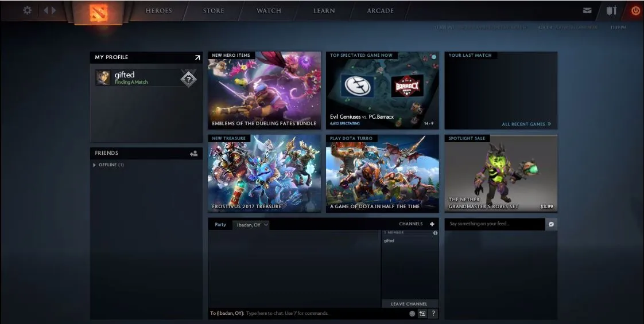Go forward with the right arrow

pos(54,10)
